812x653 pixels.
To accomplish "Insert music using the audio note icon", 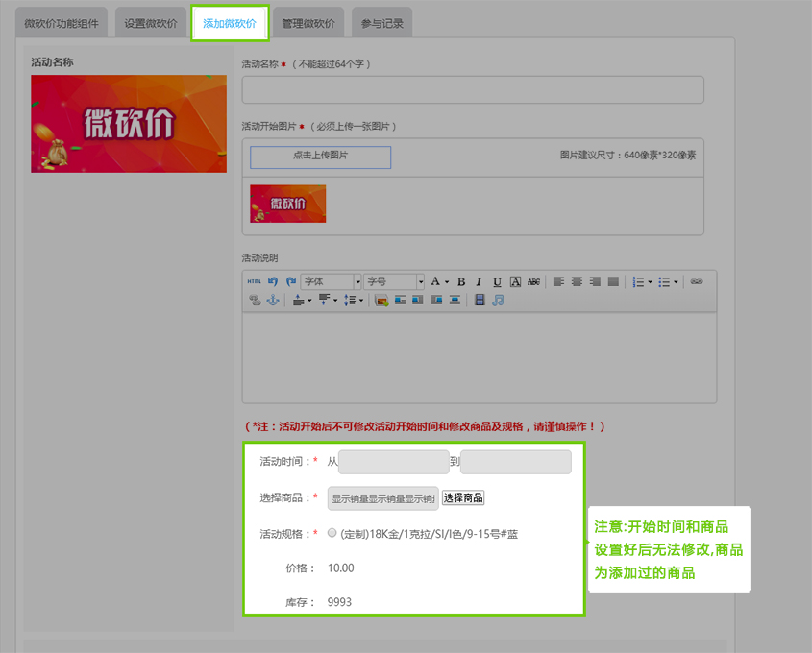I will (x=498, y=300).
